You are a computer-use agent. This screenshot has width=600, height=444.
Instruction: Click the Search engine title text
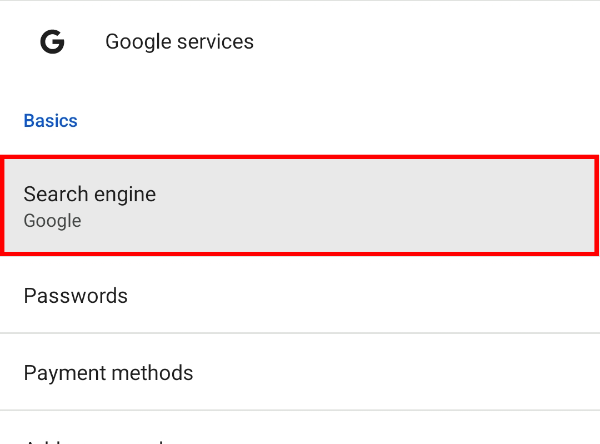pyautogui.click(x=90, y=194)
